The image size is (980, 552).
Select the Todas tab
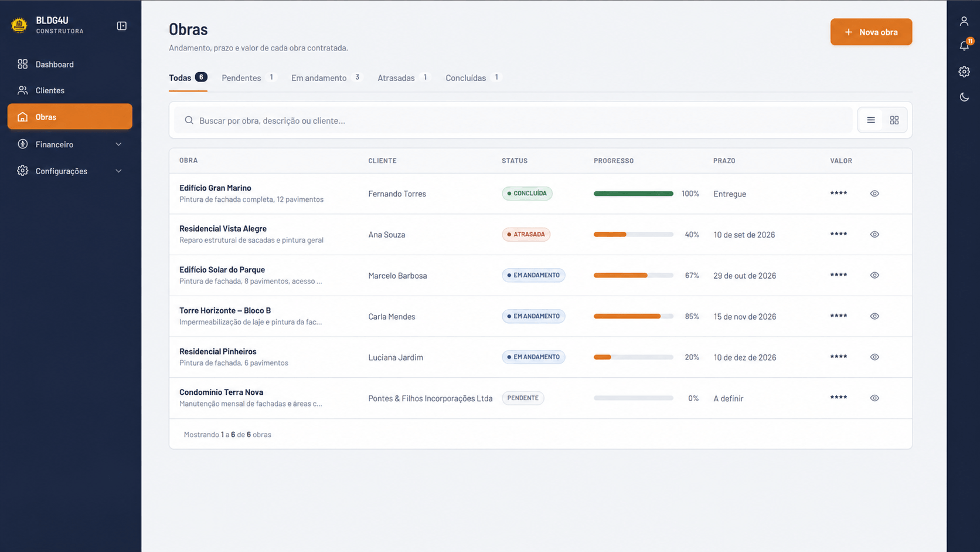click(188, 78)
